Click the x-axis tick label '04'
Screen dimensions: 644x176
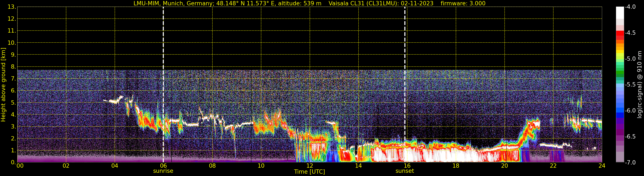115,166
